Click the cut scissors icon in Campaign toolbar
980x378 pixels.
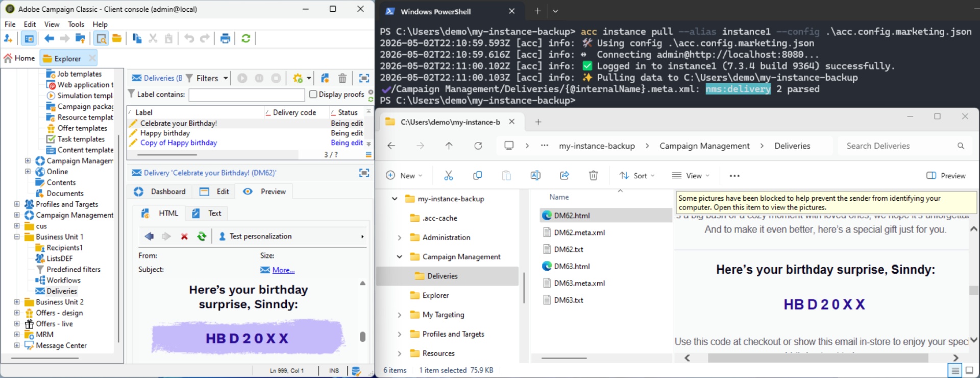coord(153,38)
